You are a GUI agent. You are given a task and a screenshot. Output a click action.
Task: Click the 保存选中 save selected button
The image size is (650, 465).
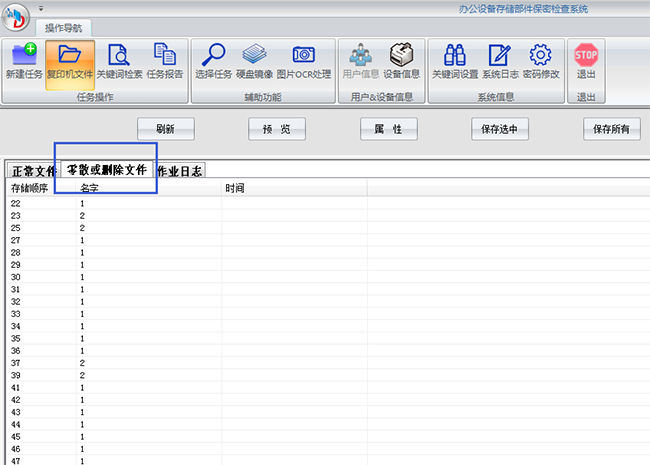point(500,129)
